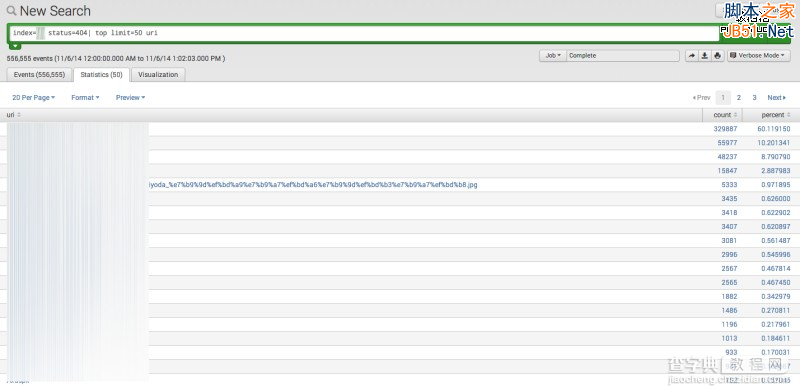Click the uri ending in %b8.jpg
The image size is (800, 386).
pos(313,185)
